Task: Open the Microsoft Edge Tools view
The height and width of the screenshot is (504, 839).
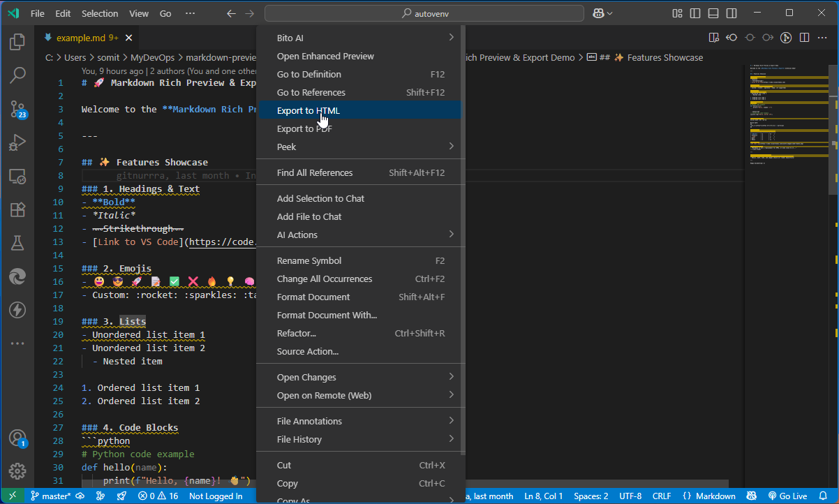Action: (17, 276)
